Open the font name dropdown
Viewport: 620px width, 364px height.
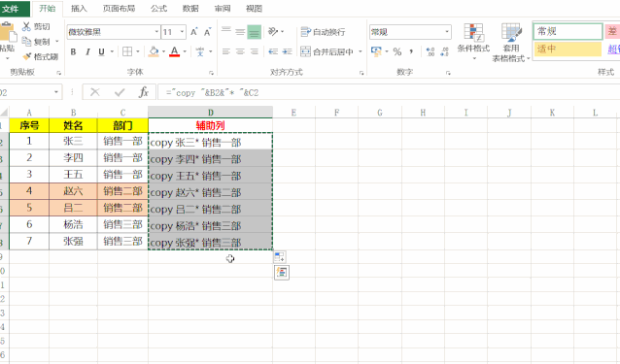pyautogui.click(x=156, y=32)
